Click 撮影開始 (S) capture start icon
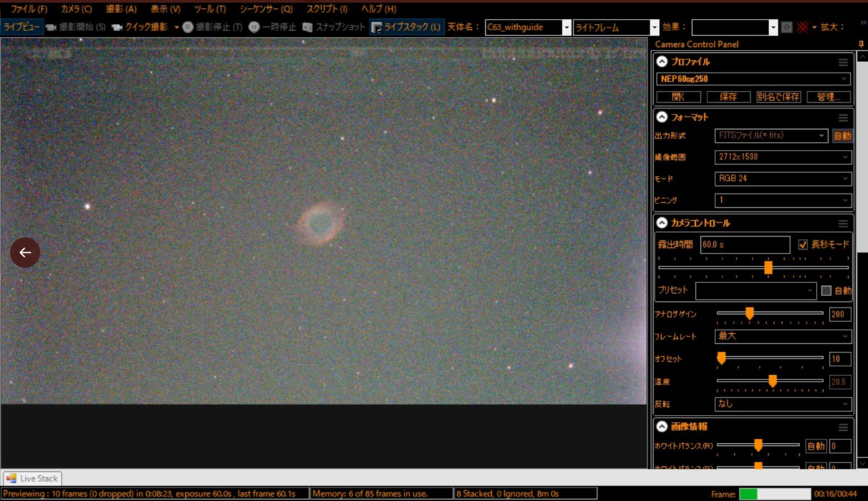The width and height of the screenshot is (868, 501). click(51, 27)
